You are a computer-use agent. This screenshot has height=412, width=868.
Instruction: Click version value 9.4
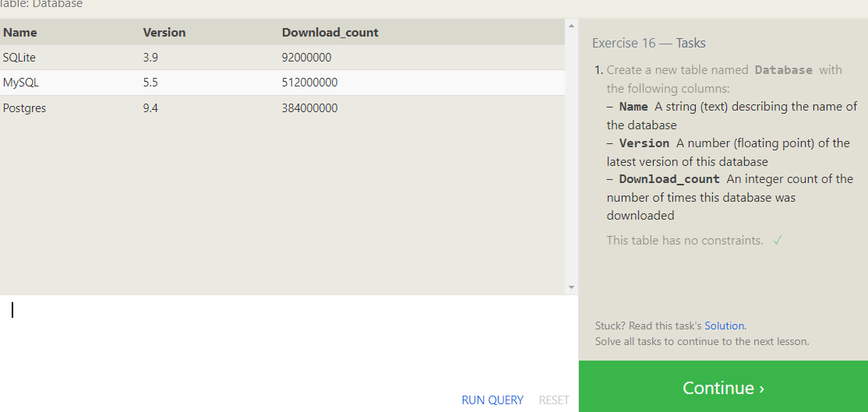pos(150,107)
